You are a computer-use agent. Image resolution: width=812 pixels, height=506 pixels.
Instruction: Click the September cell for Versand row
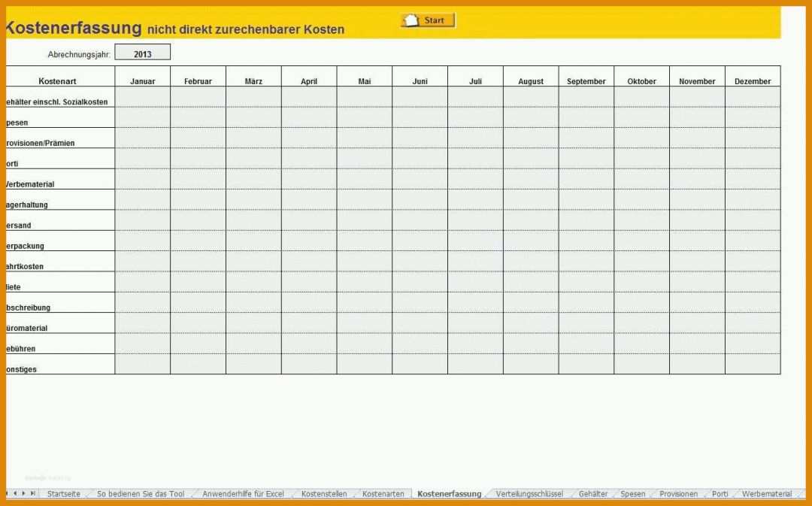pyautogui.click(x=586, y=220)
